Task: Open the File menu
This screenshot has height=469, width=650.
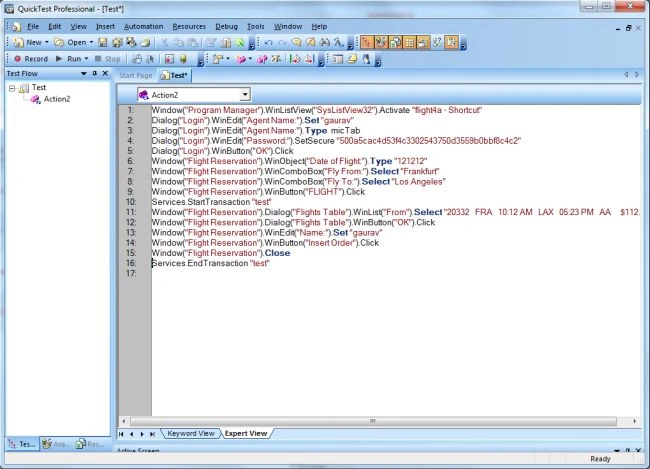Action: pos(33,27)
